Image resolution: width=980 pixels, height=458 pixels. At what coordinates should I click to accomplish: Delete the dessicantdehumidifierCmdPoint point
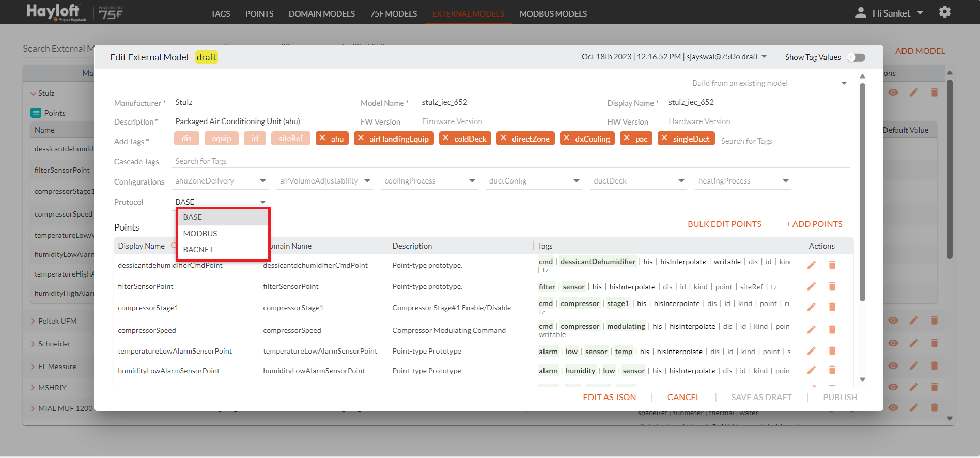point(832,265)
